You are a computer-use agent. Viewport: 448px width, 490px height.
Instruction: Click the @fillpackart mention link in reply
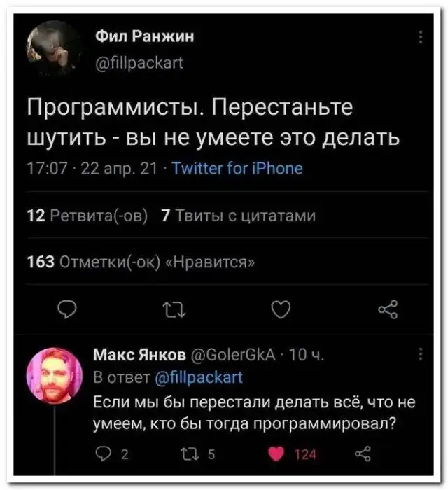click(199, 379)
